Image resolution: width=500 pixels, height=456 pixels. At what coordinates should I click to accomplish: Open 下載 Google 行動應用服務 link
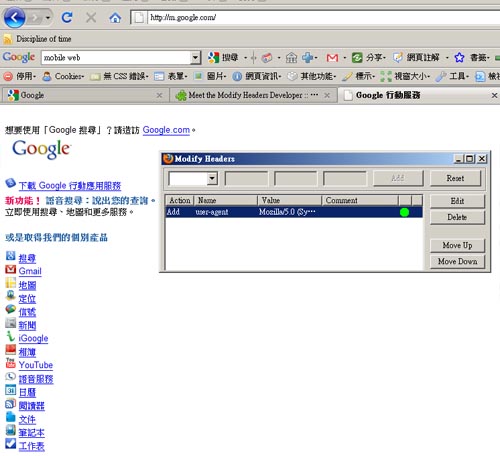(70, 186)
